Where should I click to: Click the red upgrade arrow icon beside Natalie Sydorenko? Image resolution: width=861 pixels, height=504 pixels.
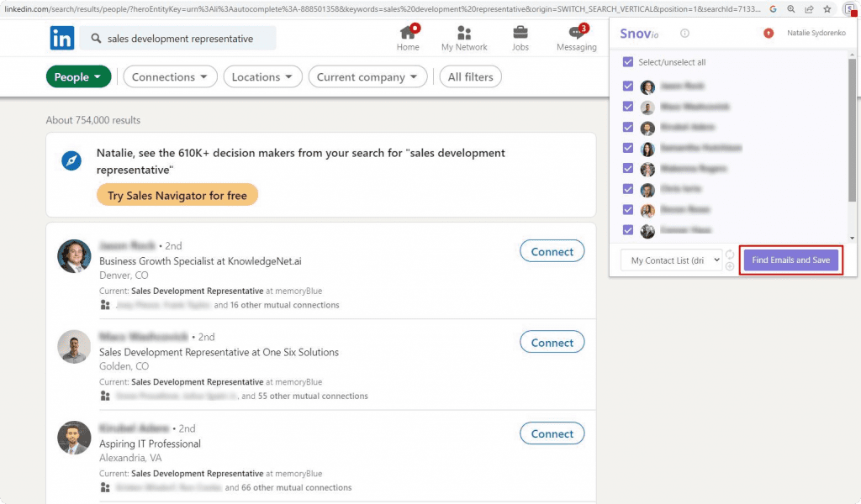click(769, 34)
